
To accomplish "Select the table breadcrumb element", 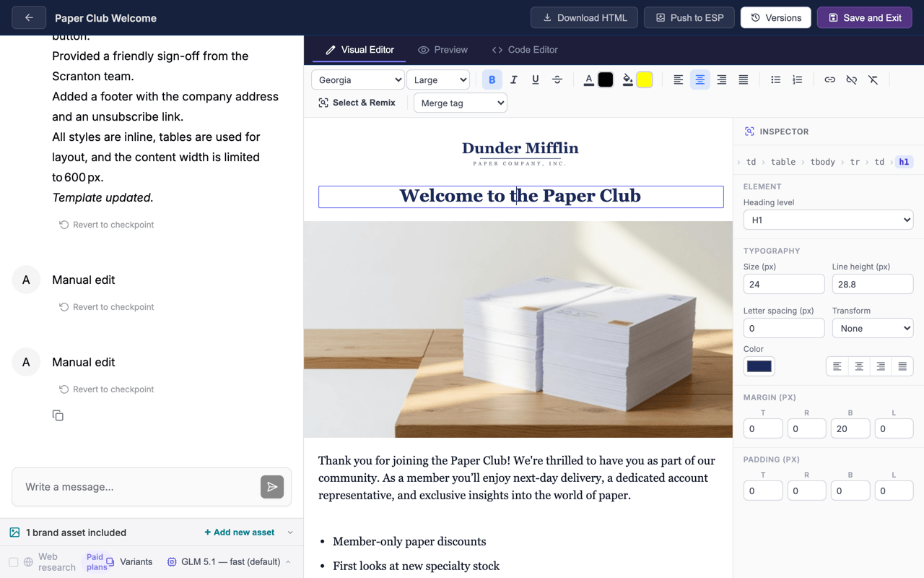I will [783, 162].
